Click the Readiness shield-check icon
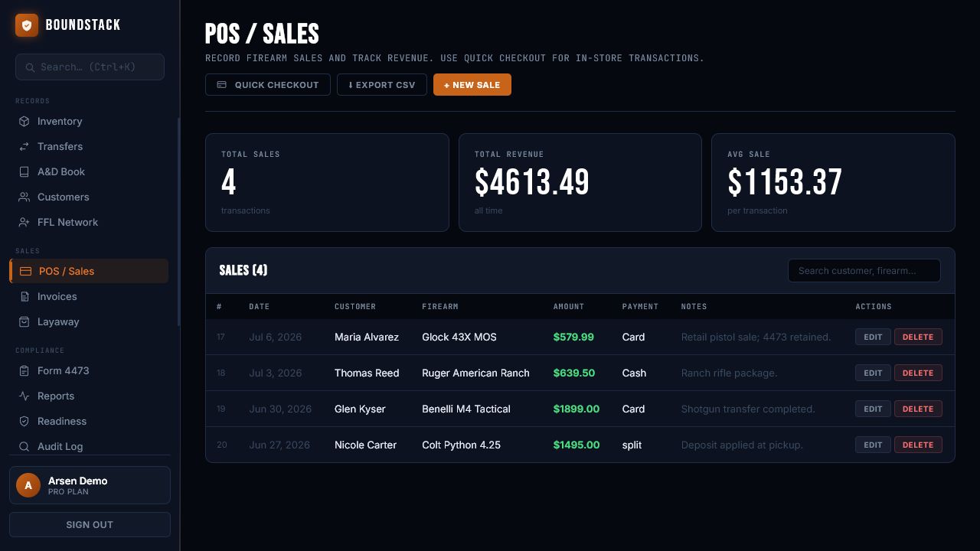980x551 pixels. click(24, 421)
